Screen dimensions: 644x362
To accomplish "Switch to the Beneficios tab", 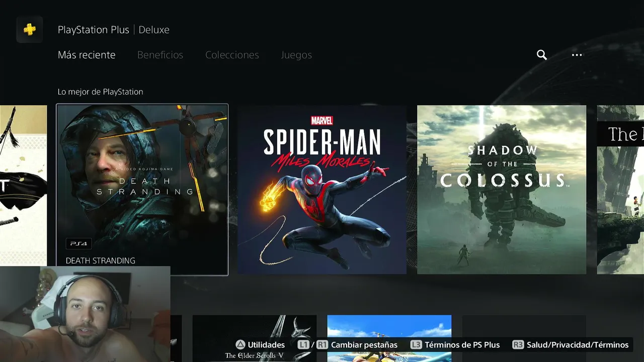I will (x=160, y=55).
